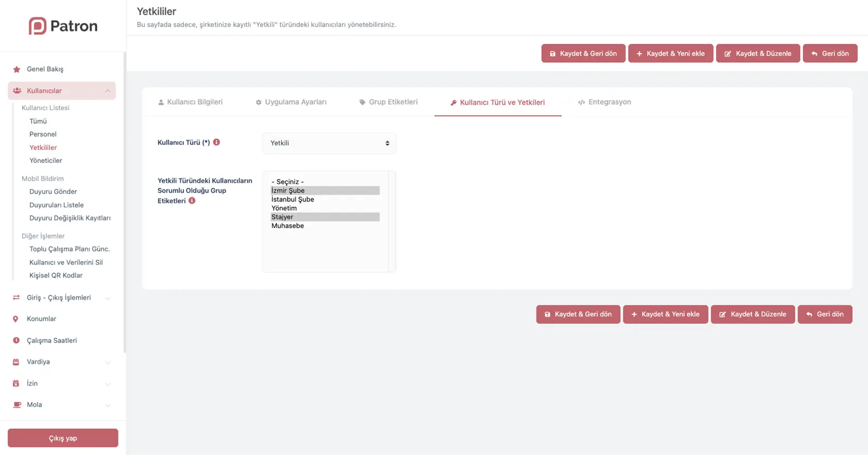Click the İzin calendar icon
This screenshot has height=455, width=868.
click(16, 383)
